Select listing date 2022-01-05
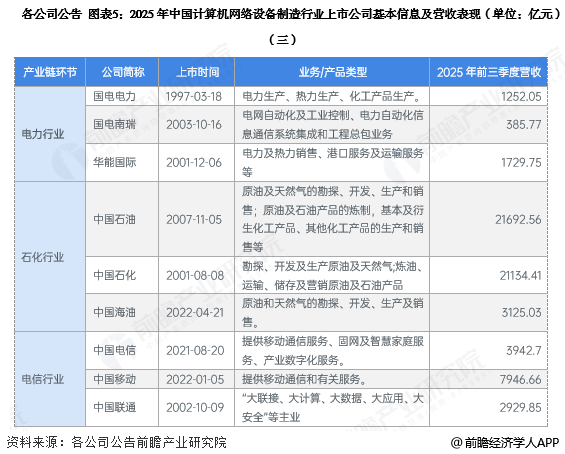Image resolution: width=565 pixels, height=454 pixels. tap(195, 379)
